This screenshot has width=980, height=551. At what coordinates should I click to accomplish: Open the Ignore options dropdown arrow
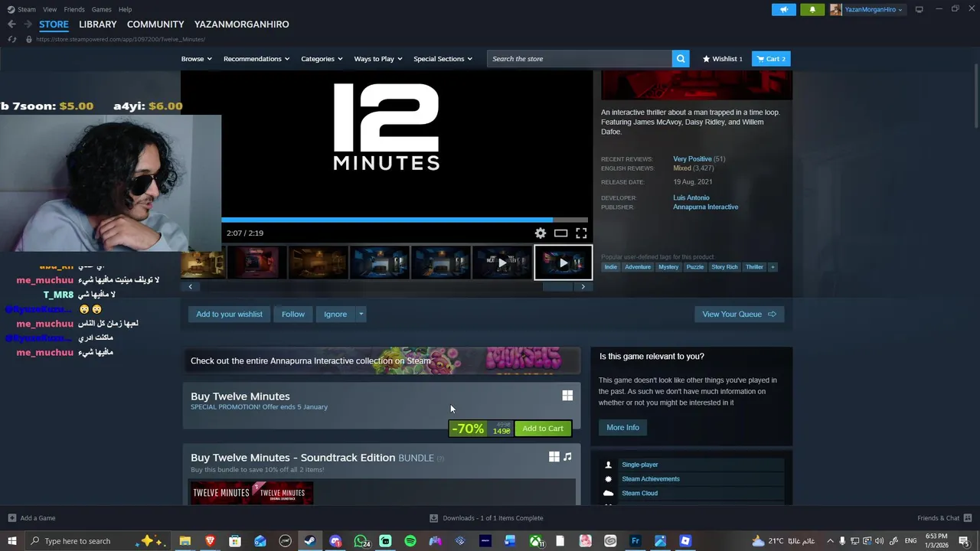click(361, 315)
